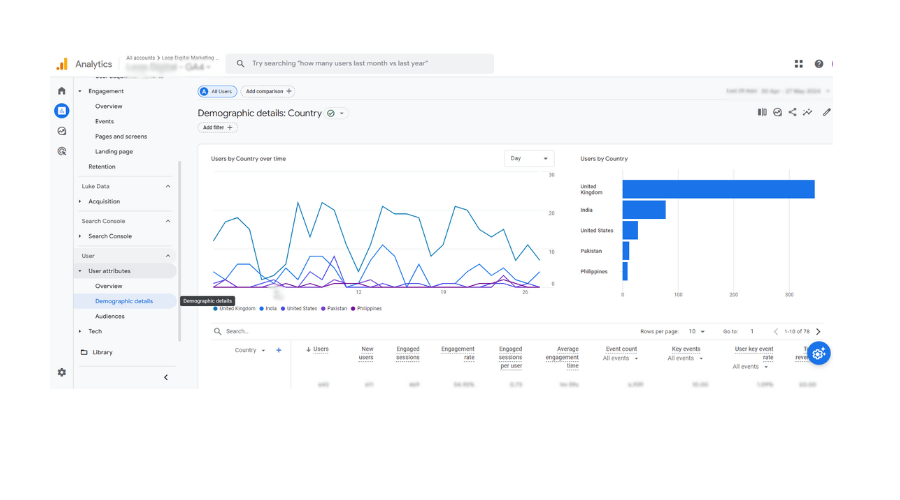900x500 pixels.
Task: Open the Country dimension dropdown
Action: pos(250,350)
